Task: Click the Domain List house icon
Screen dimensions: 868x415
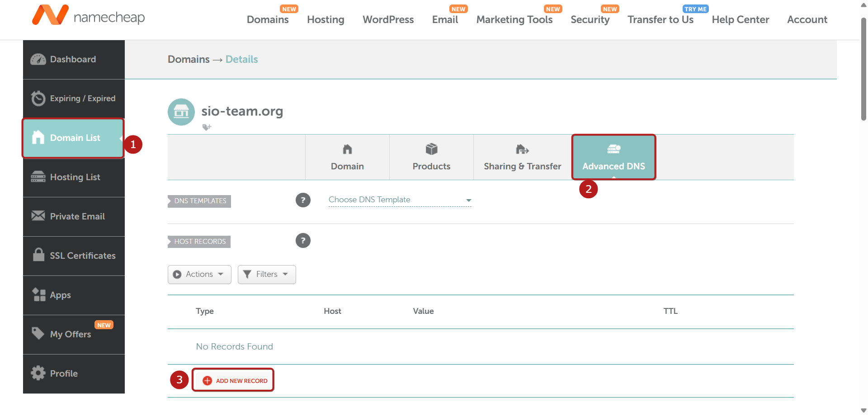Action: (38, 137)
